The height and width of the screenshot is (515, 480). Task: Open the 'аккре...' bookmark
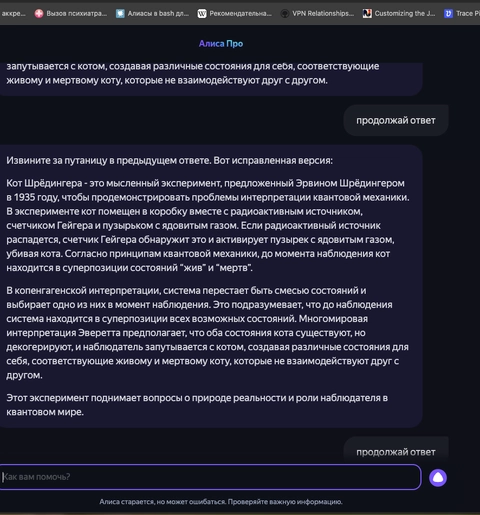pyautogui.click(x=13, y=13)
